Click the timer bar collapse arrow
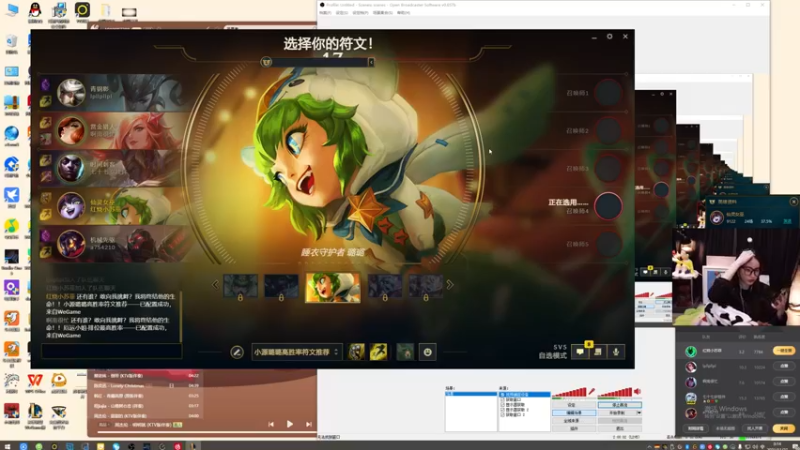Screen dimensions: 800x450 coord(371,62)
